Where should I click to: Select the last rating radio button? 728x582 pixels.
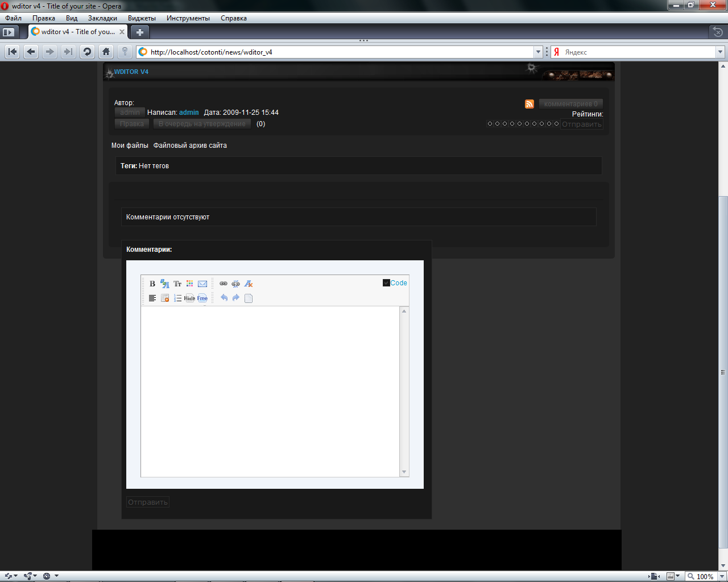click(x=556, y=124)
